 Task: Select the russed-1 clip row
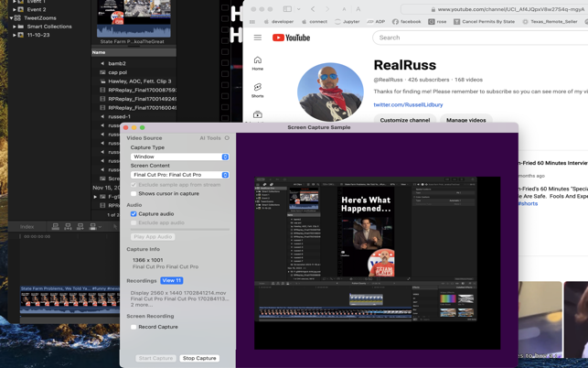coord(134,116)
